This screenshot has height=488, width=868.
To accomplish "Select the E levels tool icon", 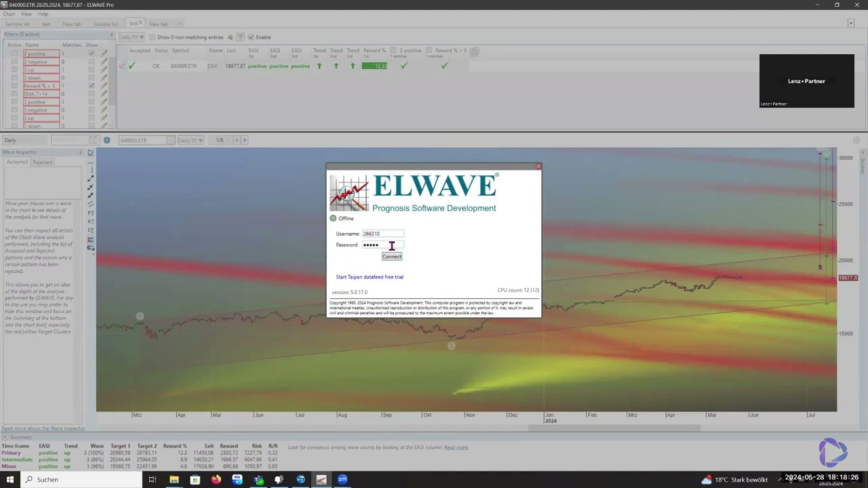I will (x=90, y=230).
